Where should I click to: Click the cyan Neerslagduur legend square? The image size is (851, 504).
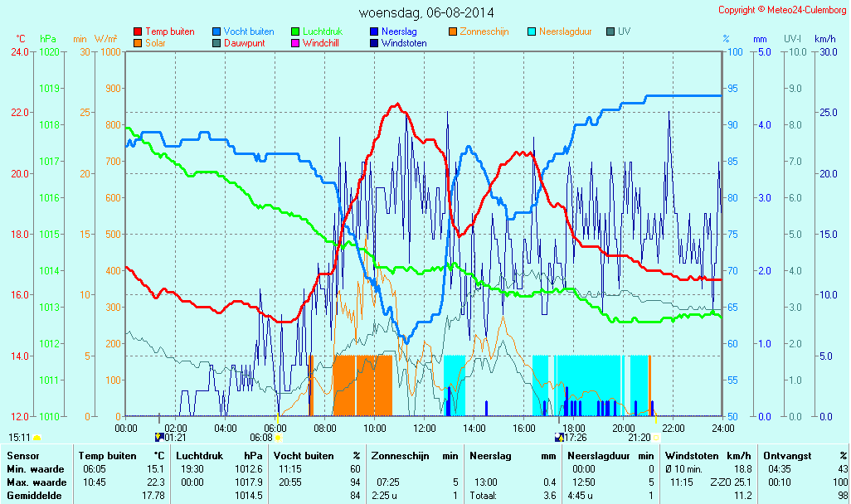click(x=532, y=31)
